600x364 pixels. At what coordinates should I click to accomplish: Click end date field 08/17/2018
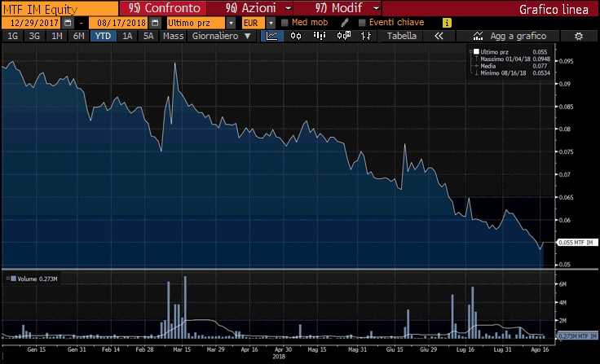(x=118, y=23)
